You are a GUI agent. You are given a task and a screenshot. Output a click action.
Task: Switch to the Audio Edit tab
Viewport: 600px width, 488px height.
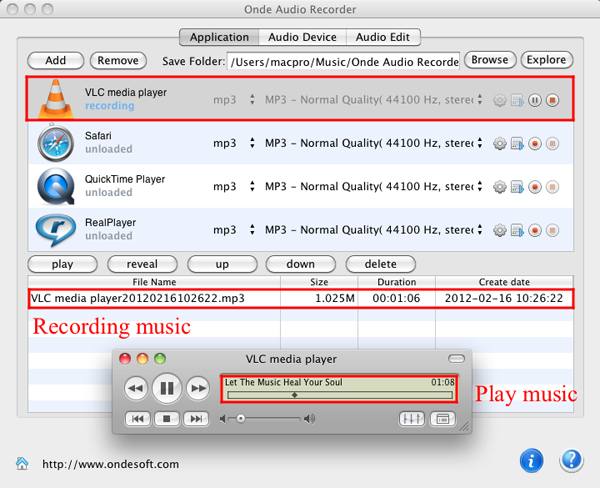382,37
